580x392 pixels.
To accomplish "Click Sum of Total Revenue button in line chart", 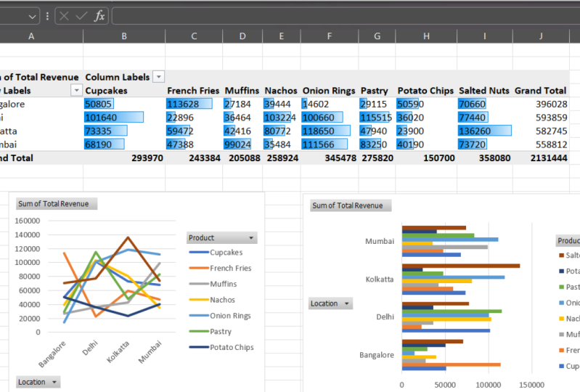I will point(57,204).
